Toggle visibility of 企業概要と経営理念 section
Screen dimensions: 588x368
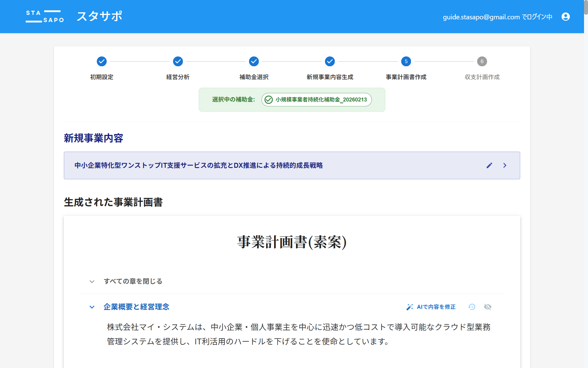point(488,307)
